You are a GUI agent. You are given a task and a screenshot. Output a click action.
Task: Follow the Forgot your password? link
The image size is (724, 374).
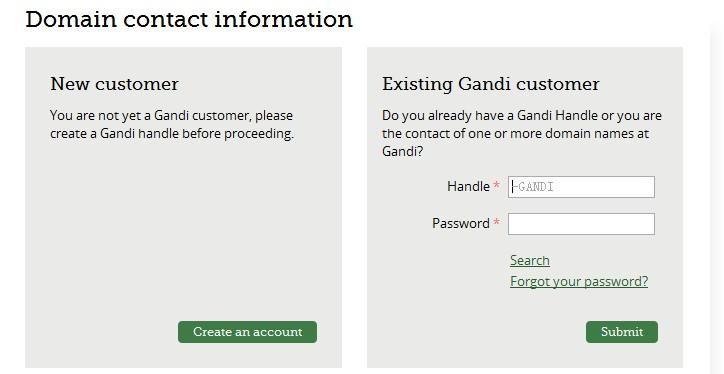click(579, 281)
